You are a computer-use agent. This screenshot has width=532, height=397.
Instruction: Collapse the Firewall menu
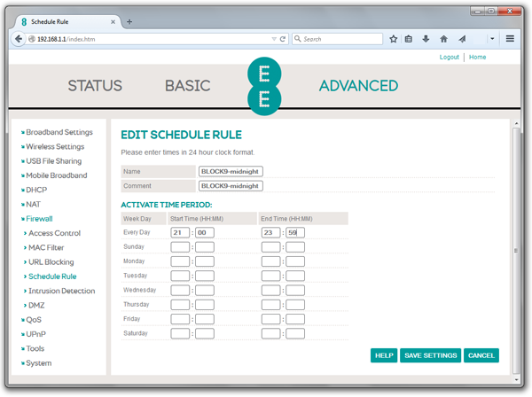click(x=37, y=219)
